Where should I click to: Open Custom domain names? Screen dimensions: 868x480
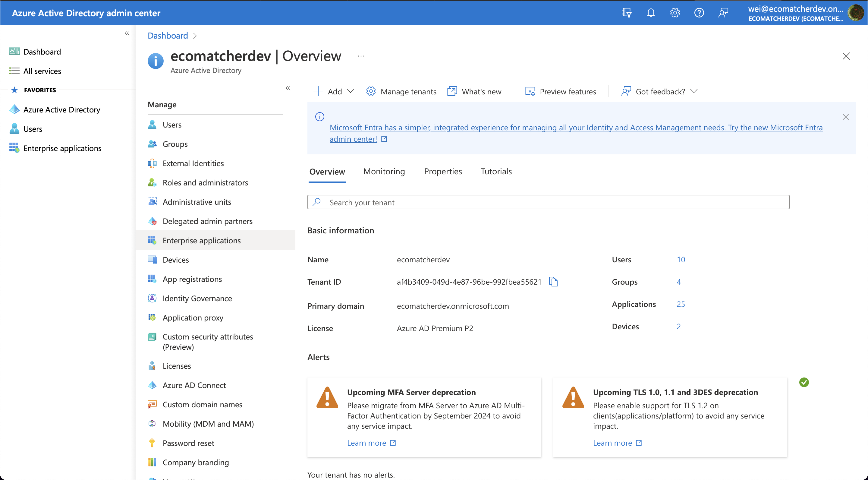point(216,404)
